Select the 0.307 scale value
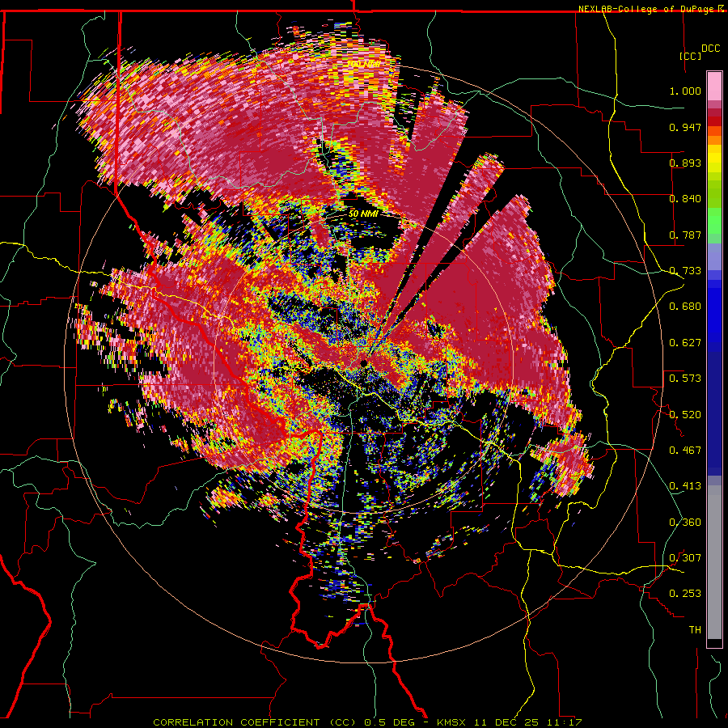Viewport: 728px width, 728px height. click(x=685, y=558)
